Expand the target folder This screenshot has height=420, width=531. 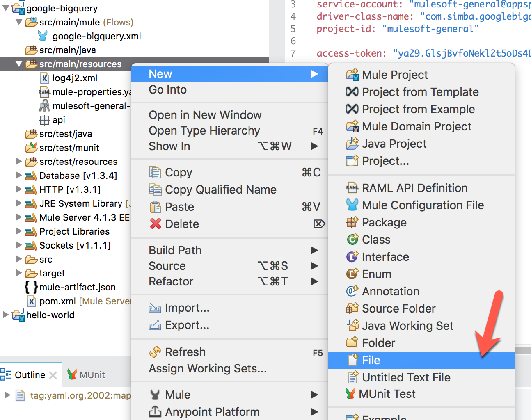click(x=19, y=273)
